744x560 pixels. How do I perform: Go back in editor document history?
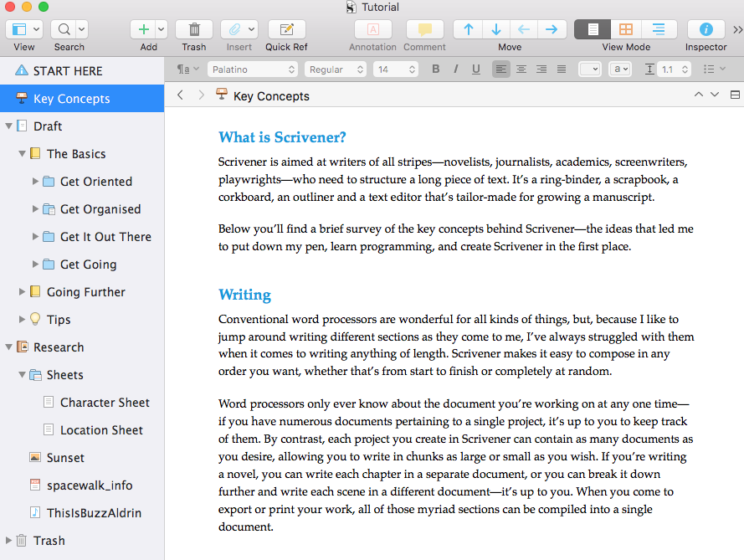coord(180,95)
